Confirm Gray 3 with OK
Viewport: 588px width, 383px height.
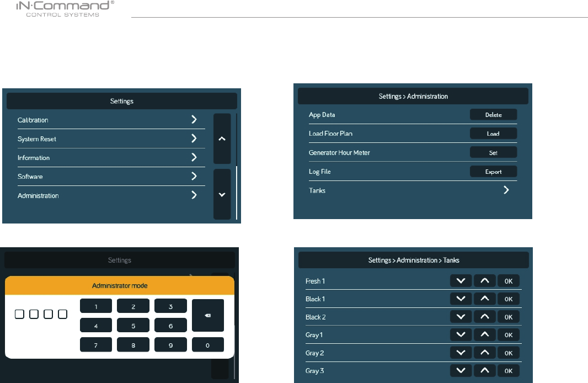pyautogui.click(x=509, y=371)
